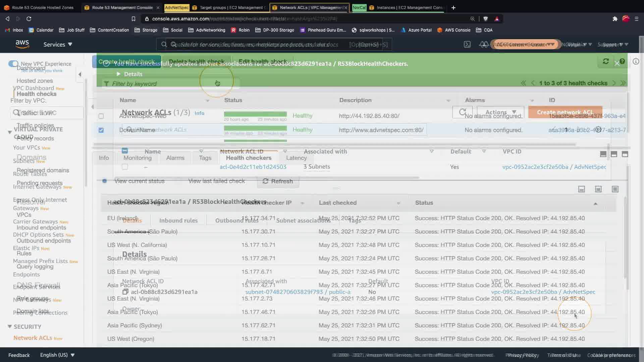Click refresh icon in green notification banner
Screen dimensions: 644x362
[x=606, y=61]
